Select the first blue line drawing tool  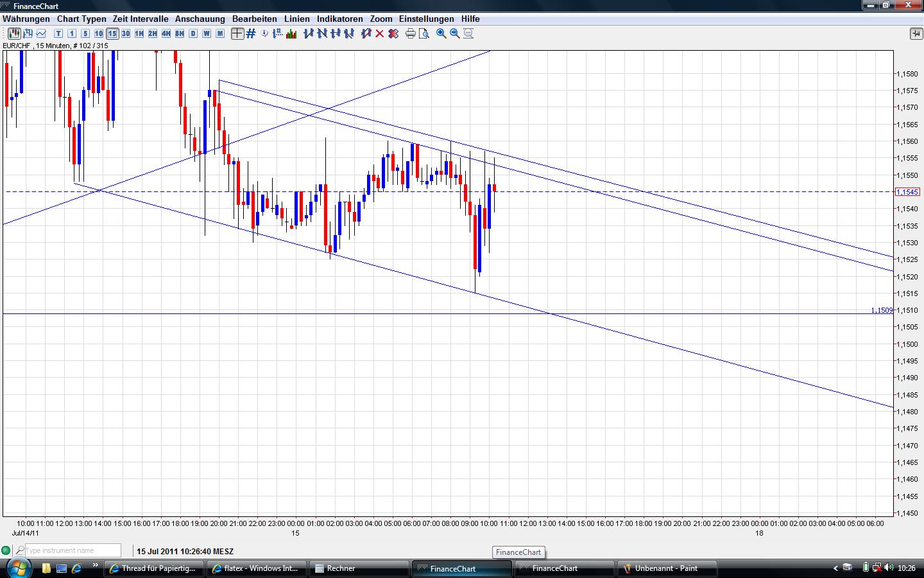[x=309, y=33]
